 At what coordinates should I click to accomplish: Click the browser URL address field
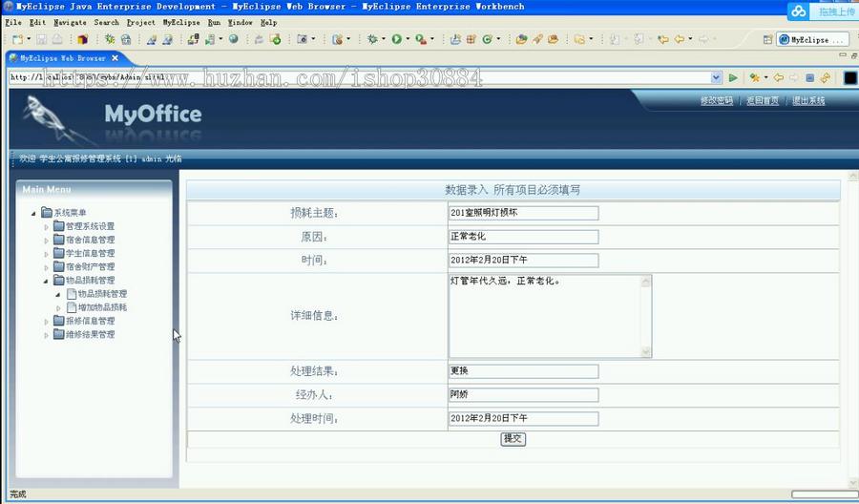pyautogui.click(x=359, y=77)
